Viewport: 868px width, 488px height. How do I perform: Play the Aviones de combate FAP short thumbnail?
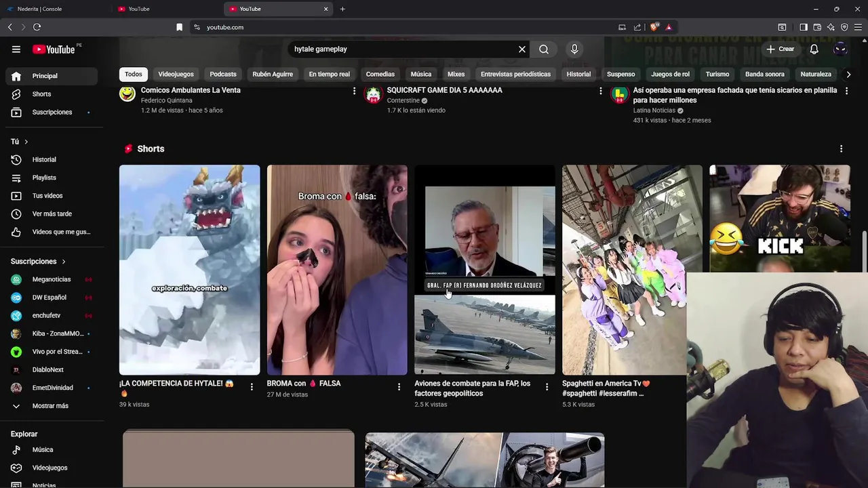point(484,270)
